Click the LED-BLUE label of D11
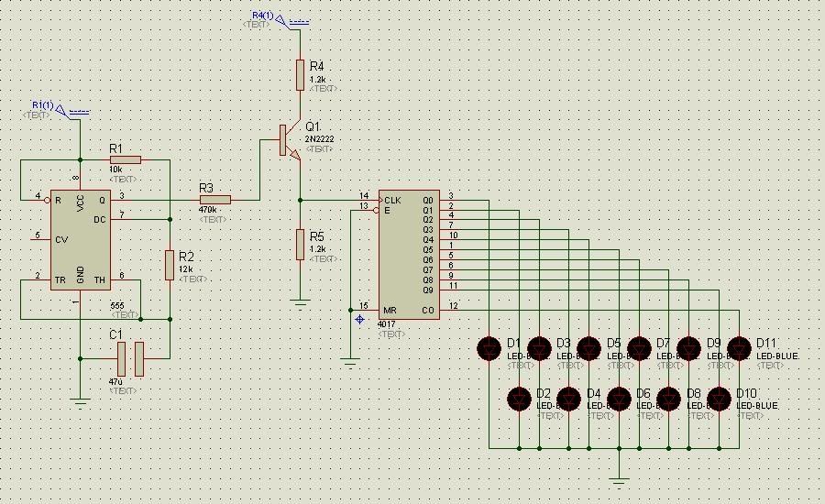 point(777,356)
